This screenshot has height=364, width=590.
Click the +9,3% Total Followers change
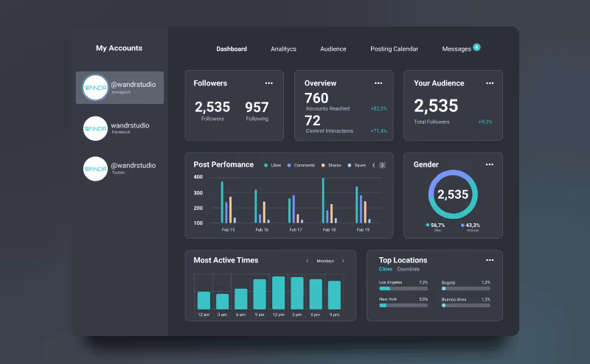point(485,122)
